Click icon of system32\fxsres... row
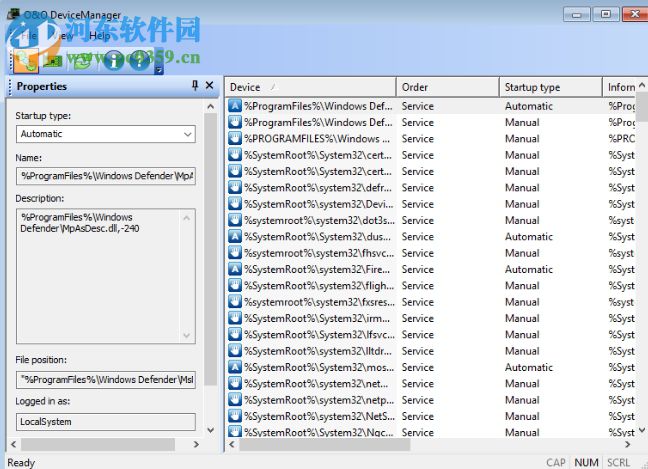Screen dimensions: 648x469 [235, 302]
